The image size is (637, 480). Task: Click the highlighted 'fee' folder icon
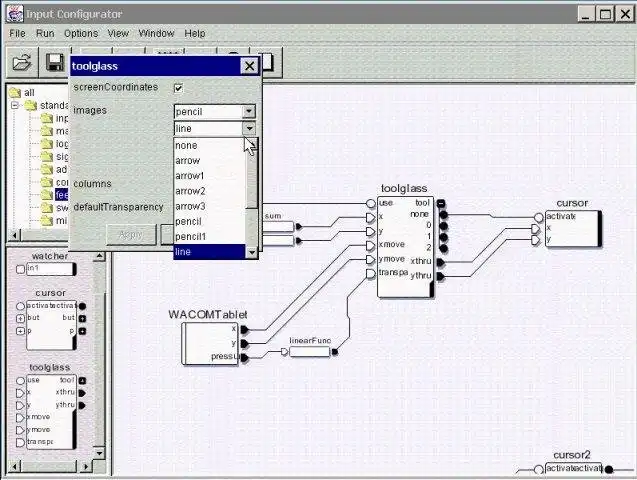pyautogui.click(x=48, y=195)
